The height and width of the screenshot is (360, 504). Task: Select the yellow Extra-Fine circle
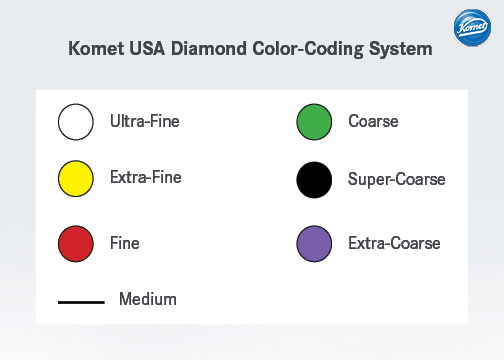(76, 178)
